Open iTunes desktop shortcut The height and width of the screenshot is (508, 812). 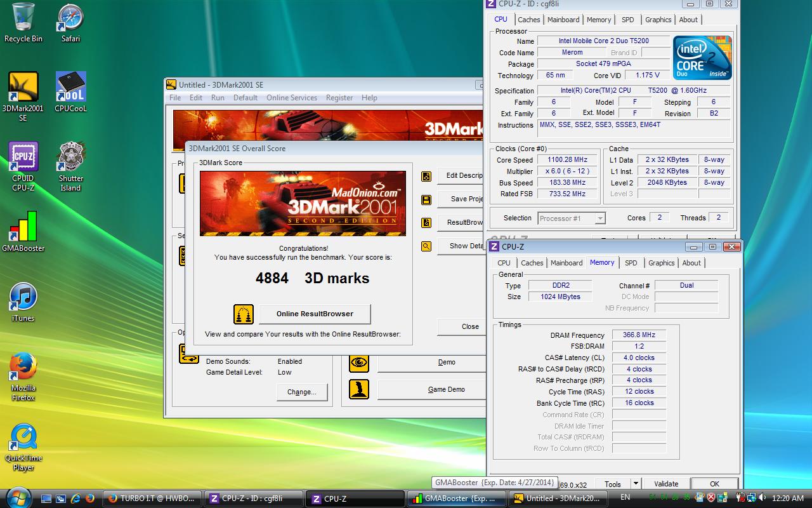23,302
